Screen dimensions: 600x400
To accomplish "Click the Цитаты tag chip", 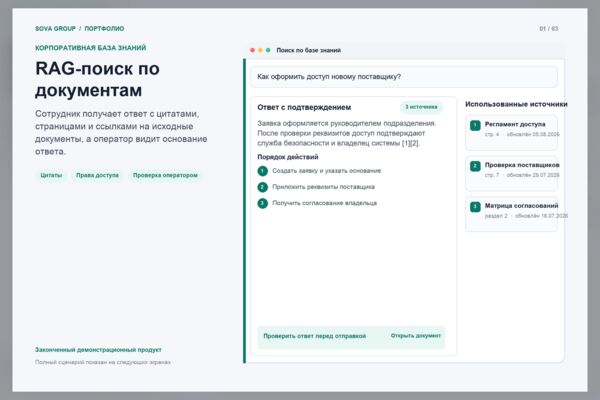I will click(x=51, y=175).
